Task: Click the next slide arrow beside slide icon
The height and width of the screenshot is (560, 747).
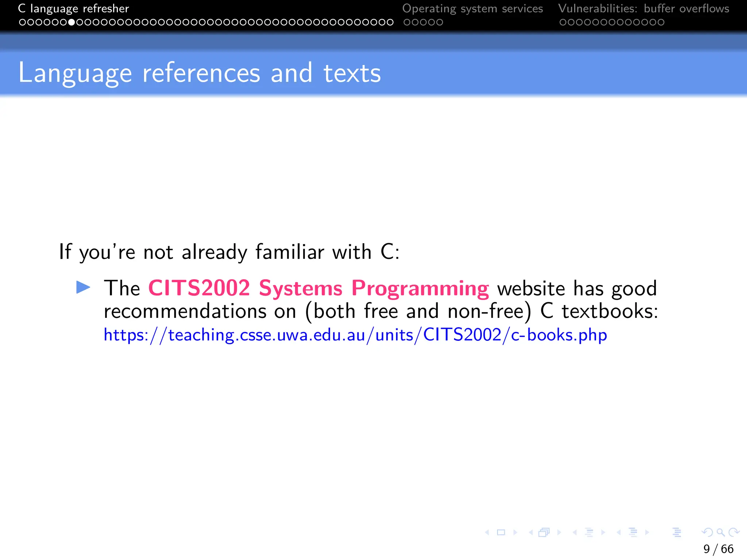Action: [515, 533]
